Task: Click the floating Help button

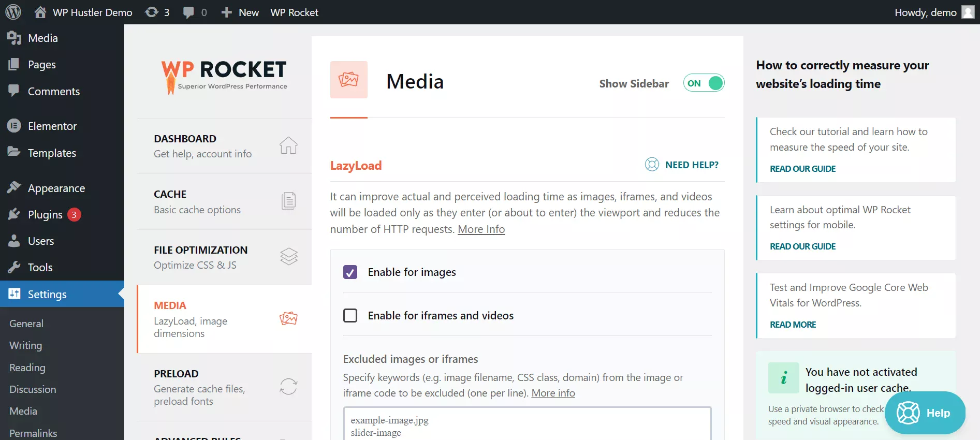Action: (x=925, y=413)
